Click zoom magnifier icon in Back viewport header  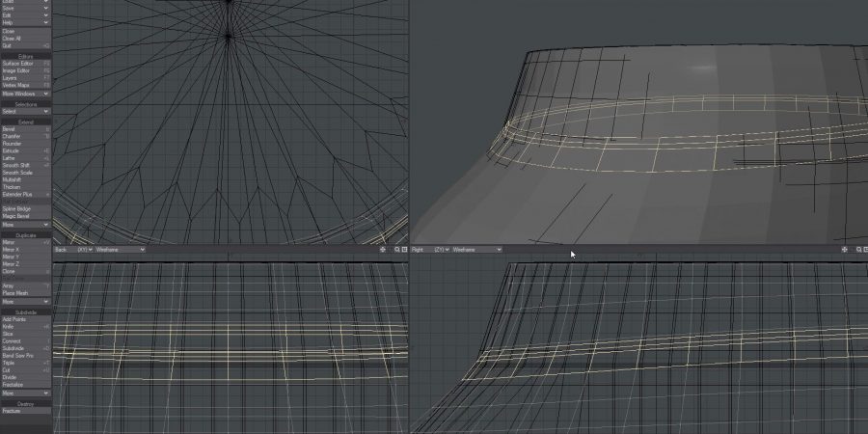click(x=397, y=250)
